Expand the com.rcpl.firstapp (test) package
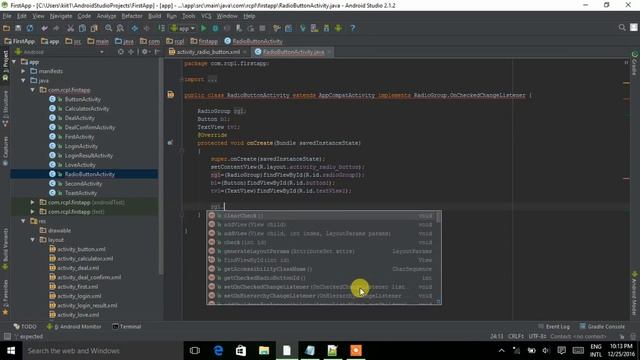Screen dimensions: 640x360 pyautogui.click(x=33, y=211)
